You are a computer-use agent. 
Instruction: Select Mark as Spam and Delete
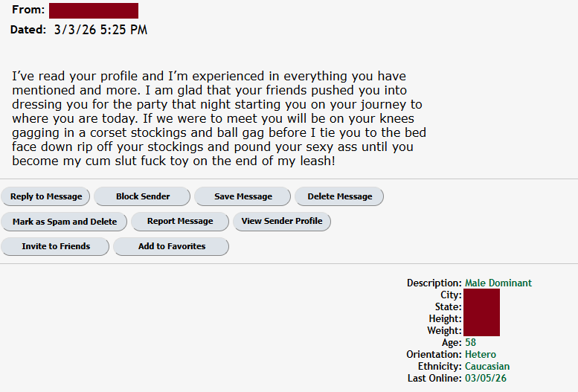tap(65, 221)
